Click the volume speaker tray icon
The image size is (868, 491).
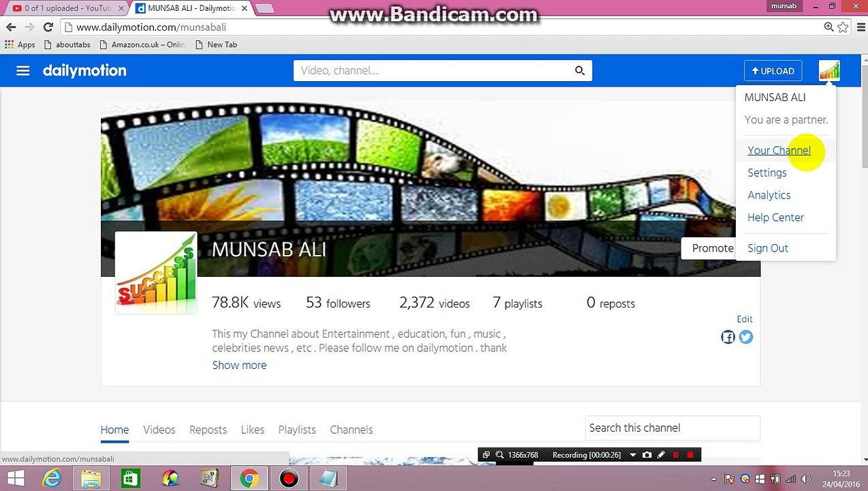tap(807, 479)
